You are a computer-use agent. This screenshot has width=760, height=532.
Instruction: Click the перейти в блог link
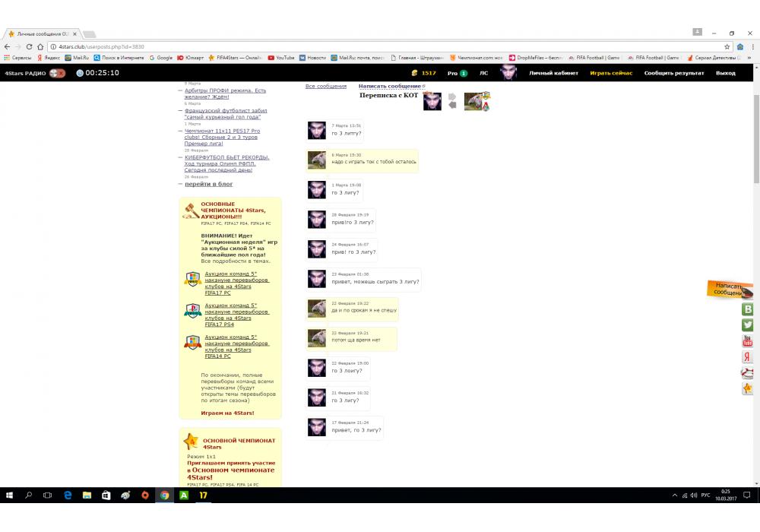click(x=208, y=184)
